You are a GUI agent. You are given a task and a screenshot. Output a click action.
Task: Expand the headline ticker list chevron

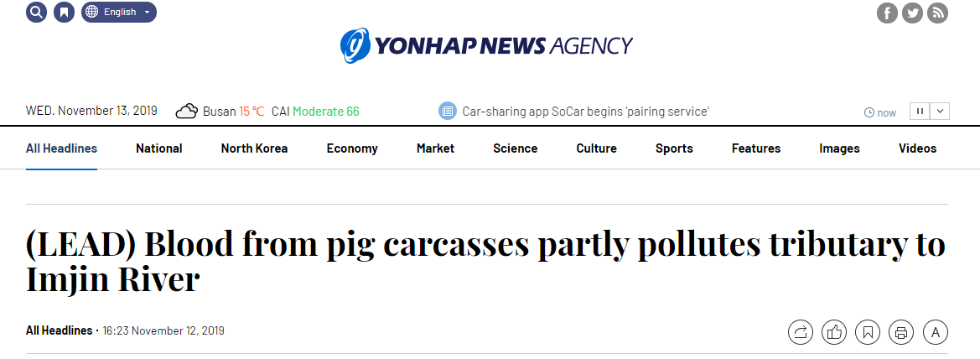point(940,111)
